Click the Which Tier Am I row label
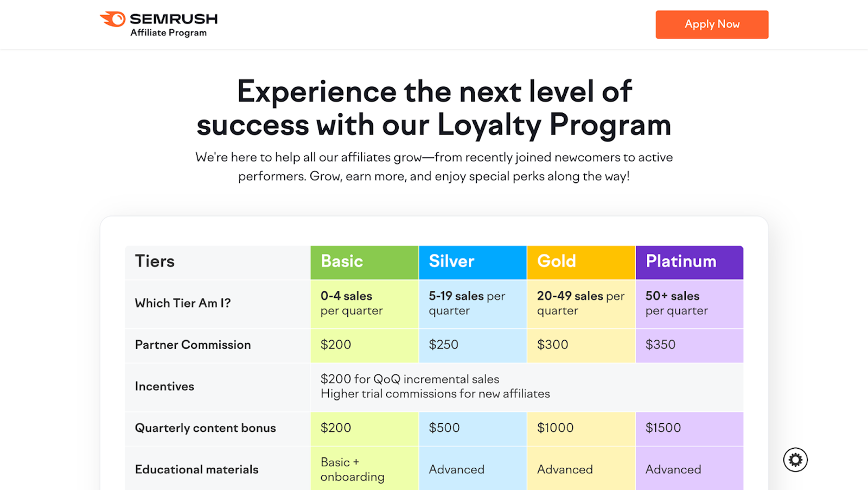Image resolution: width=868 pixels, height=490 pixels. click(x=183, y=303)
